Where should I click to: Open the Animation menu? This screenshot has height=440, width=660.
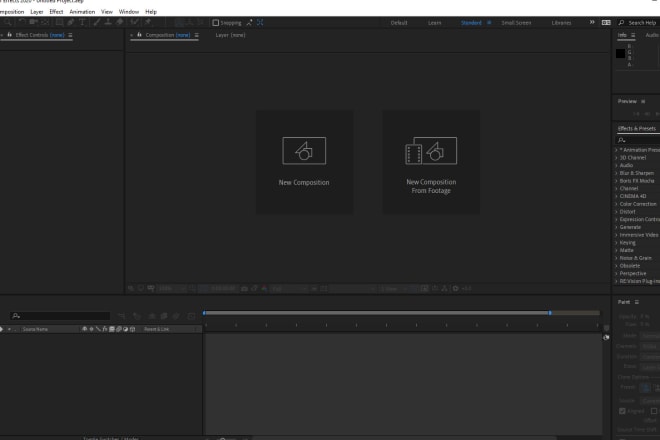tap(82, 12)
